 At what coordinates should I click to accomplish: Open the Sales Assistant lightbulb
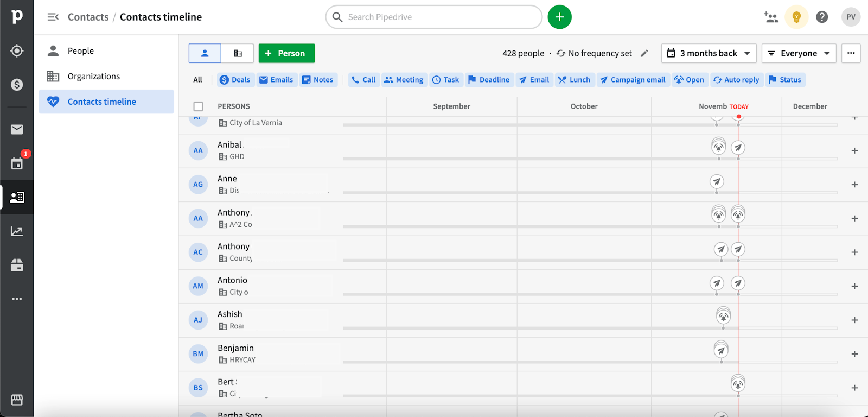point(796,17)
